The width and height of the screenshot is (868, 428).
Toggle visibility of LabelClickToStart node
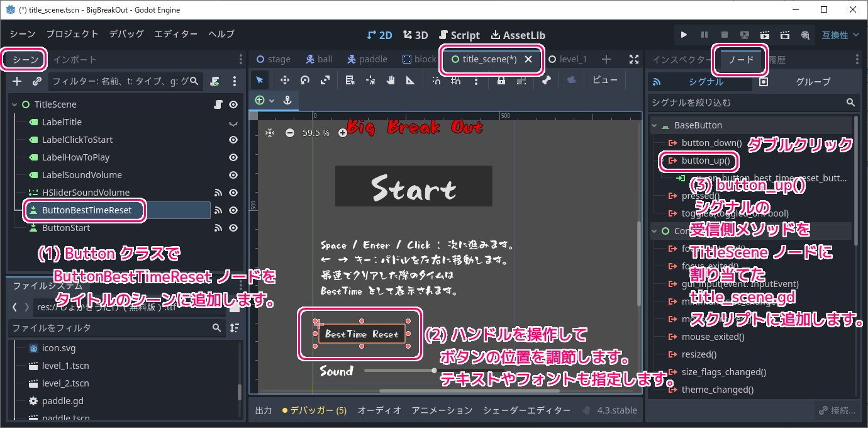[233, 140]
